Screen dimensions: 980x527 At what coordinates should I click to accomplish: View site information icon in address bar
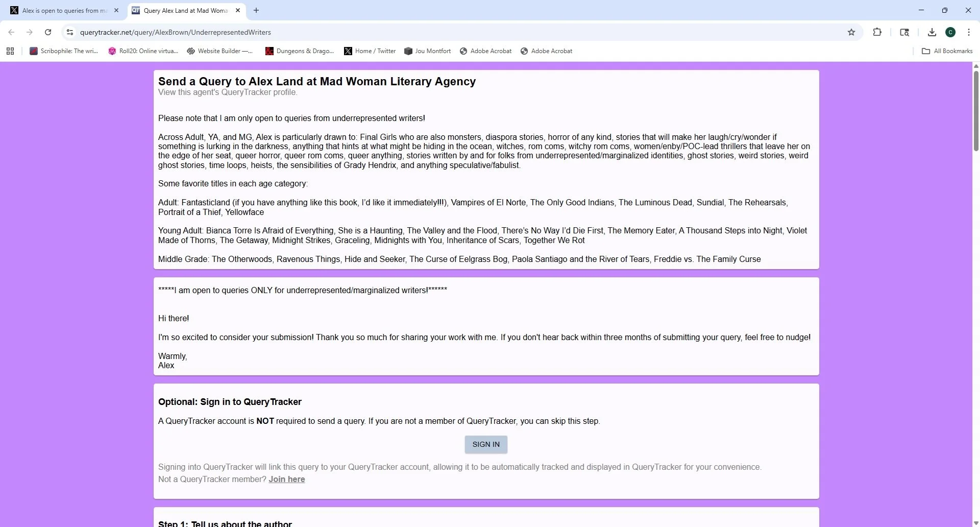[70, 32]
